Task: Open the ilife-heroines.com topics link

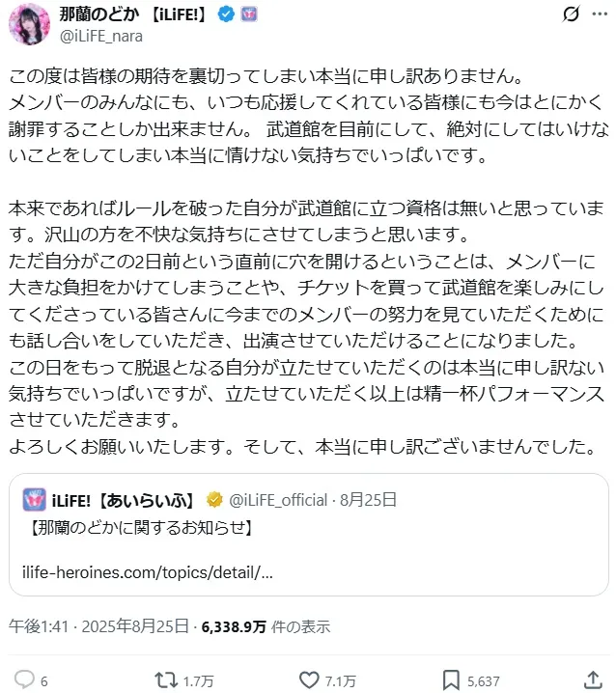Action: [x=147, y=571]
